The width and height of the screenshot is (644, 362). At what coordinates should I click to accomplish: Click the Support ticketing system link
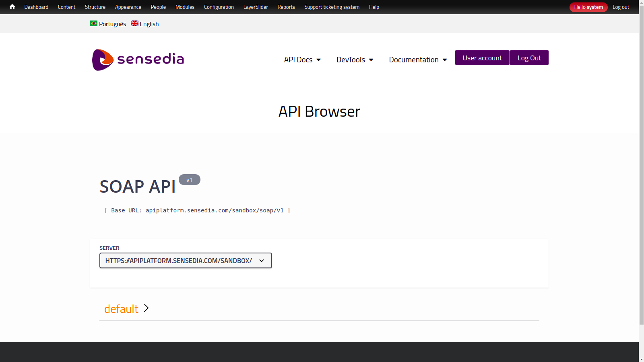point(332,7)
